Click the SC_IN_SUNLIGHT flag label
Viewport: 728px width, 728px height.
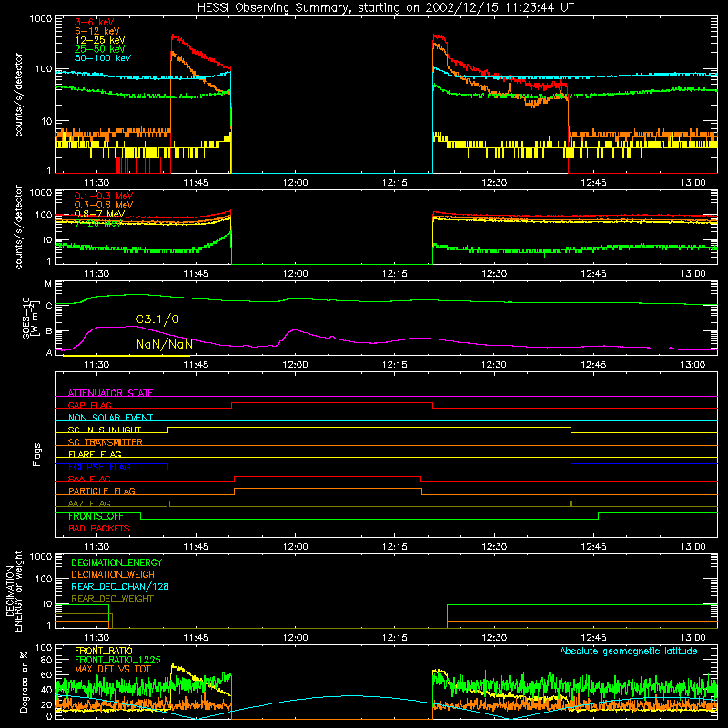point(105,430)
